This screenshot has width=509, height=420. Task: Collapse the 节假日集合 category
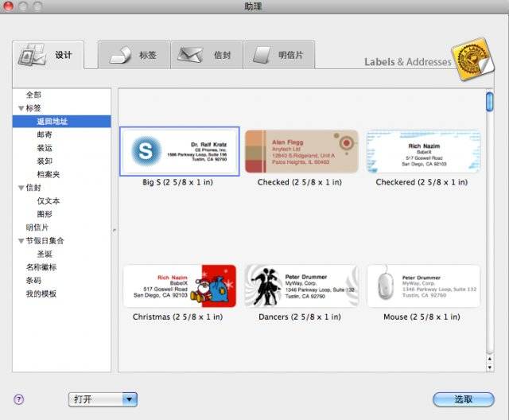click(x=21, y=241)
